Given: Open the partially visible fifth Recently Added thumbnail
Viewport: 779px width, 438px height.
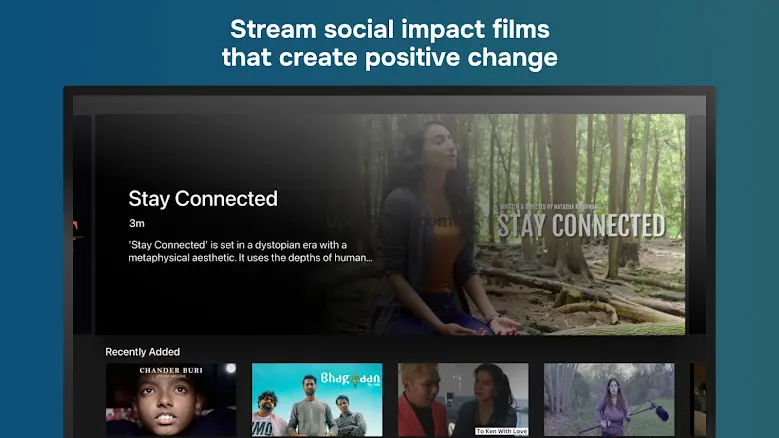Looking at the screenshot, I should pyautogui.click(x=698, y=400).
